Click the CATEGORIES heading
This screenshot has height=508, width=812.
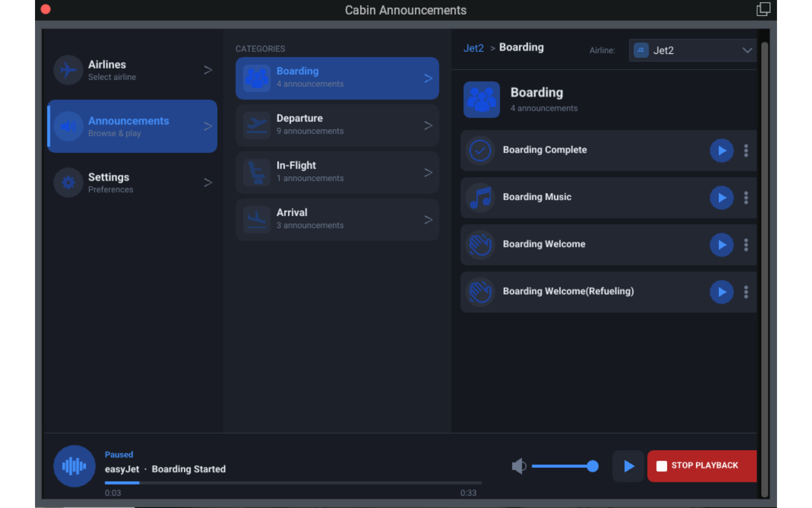click(x=260, y=49)
